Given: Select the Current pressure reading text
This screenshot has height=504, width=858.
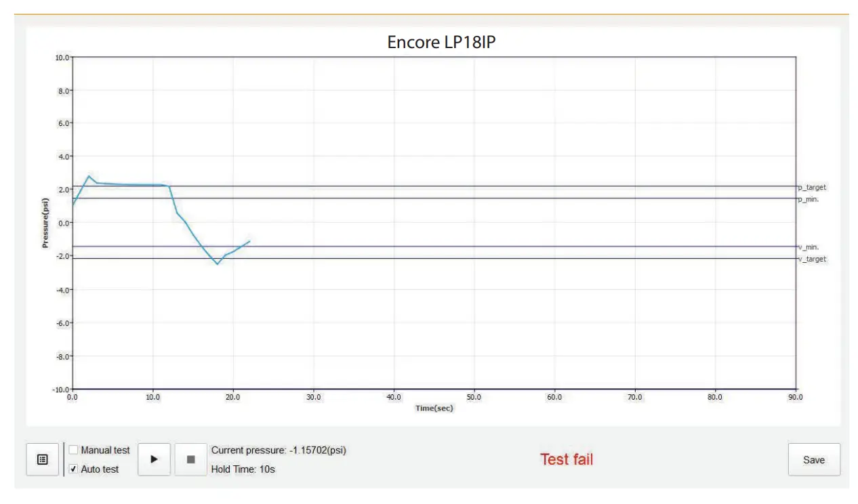Looking at the screenshot, I should click(x=279, y=450).
